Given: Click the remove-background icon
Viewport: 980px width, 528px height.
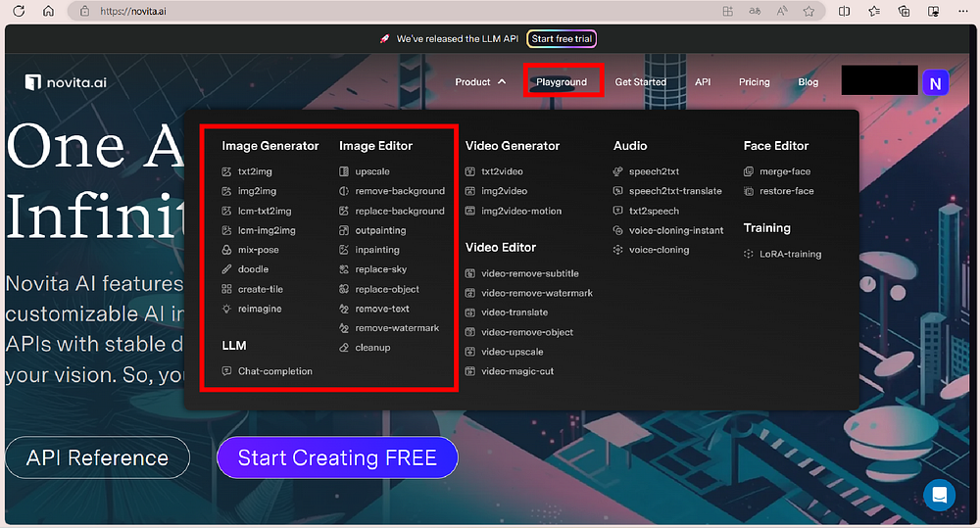Looking at the screenshot, I should click(344, 191).
